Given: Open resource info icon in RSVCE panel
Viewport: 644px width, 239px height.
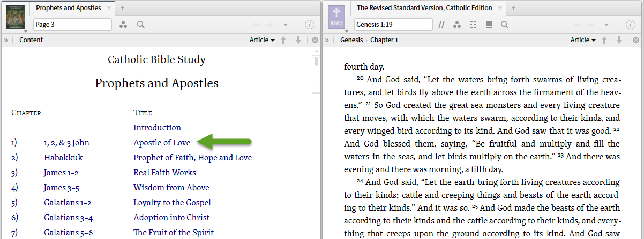Looking at the screenshot, I should [631, 25].
